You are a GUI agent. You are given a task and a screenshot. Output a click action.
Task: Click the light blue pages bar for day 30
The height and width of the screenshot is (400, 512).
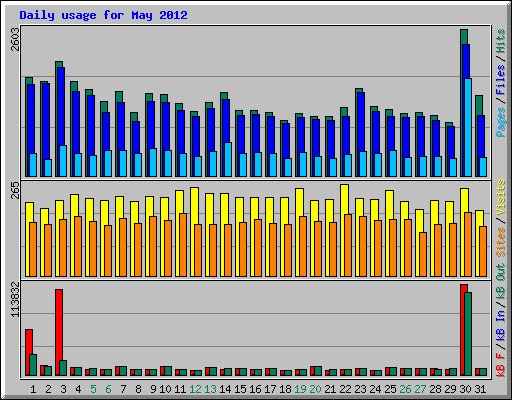[468, 127]
